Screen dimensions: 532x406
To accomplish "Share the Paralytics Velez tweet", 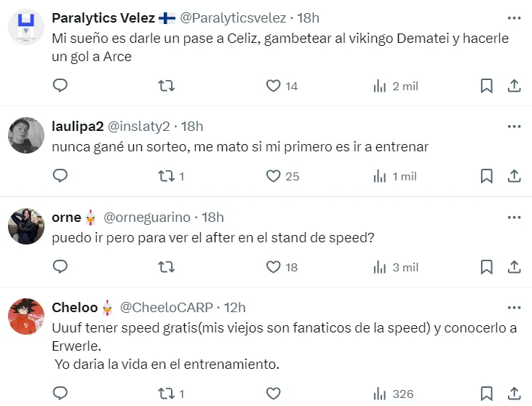I will (514, 86).
